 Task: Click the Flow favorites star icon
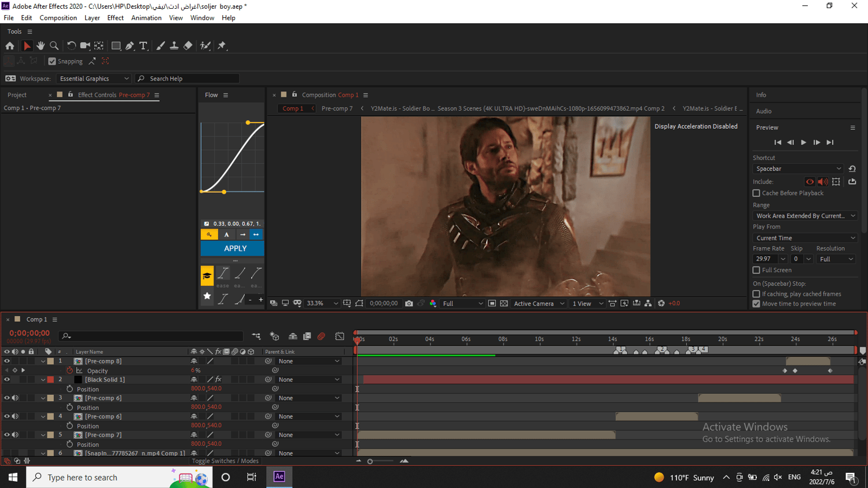pos(207,296)
